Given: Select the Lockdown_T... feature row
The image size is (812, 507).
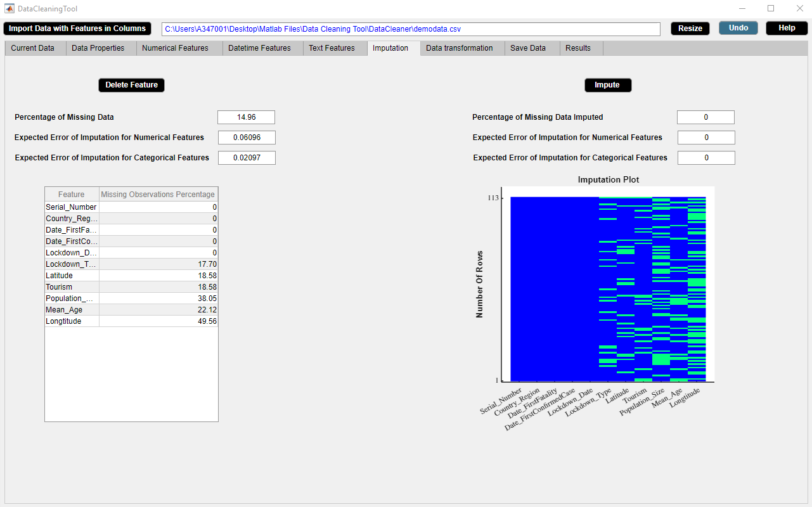Looking at the screenshot, I should (x=131, y=264).
